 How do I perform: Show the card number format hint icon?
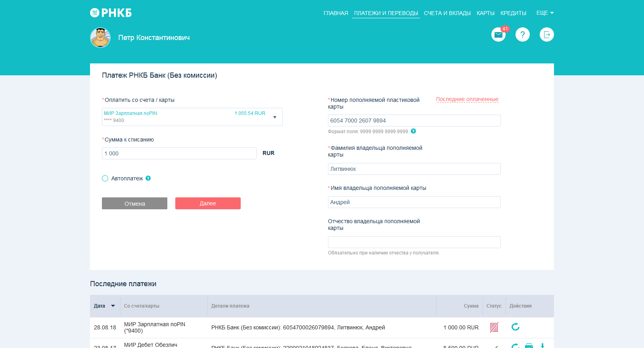pos(413,131)
